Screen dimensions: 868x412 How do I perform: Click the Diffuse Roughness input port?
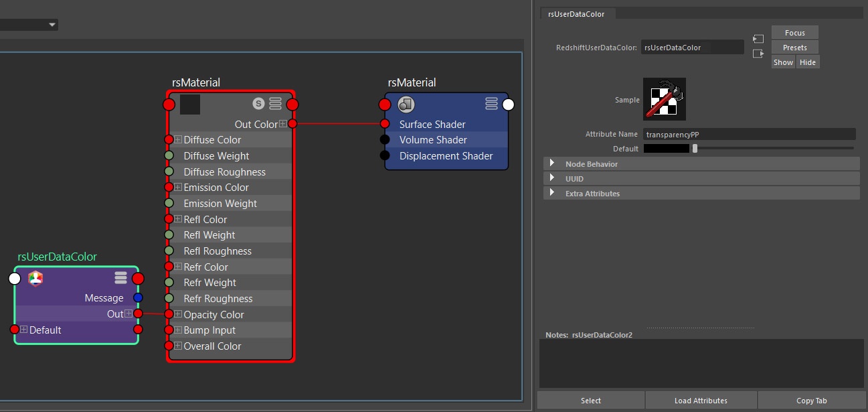tap(169, 171)
